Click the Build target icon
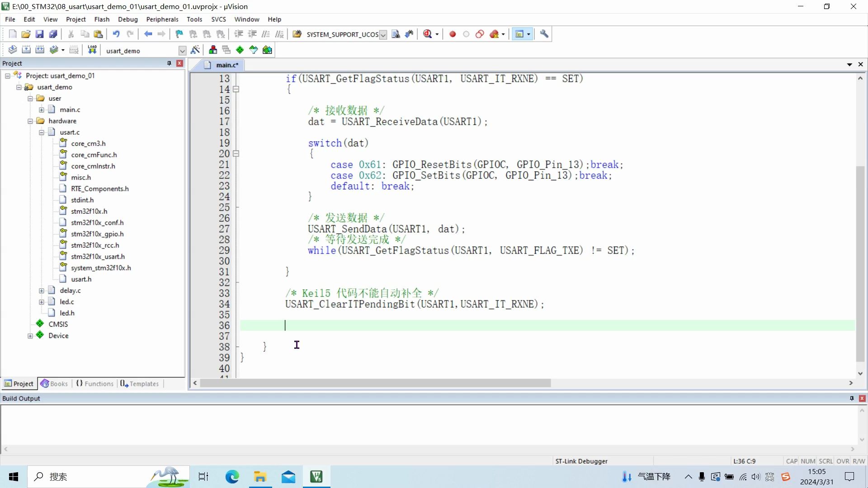868x488 pixels. (26, 50)
